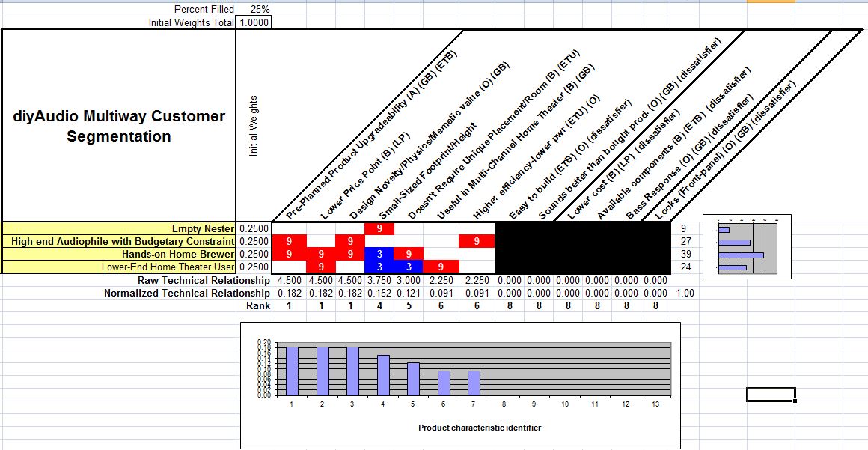Select 'Lower-End Home Theater User' row label
Screen dimensions: 868x450
119,267
